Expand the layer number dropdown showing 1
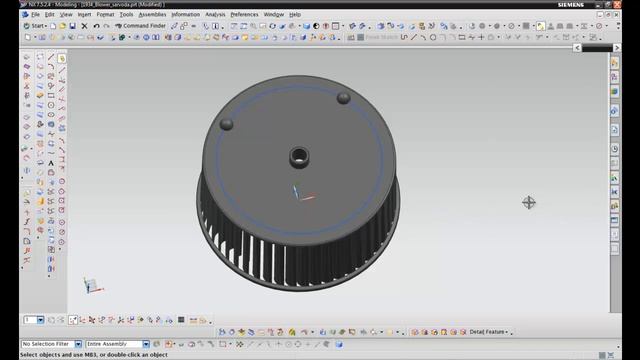The image size is (640, 360). tap(40, 320)
